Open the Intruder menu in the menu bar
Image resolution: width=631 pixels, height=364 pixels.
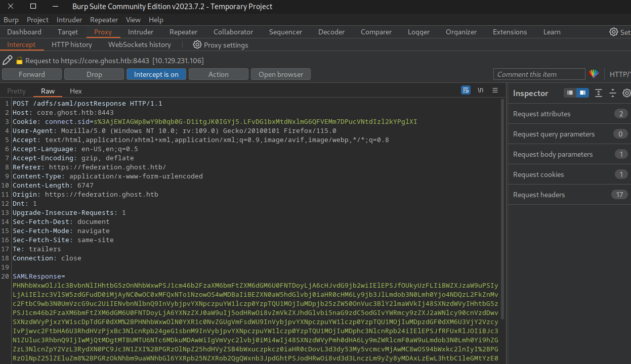click(69, 20)
